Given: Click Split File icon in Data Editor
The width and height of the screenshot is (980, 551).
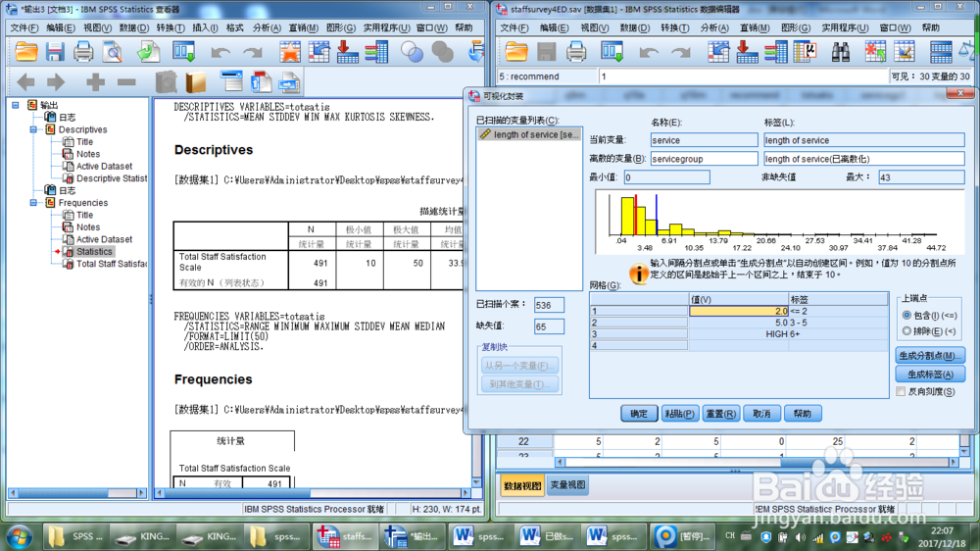Looking at the screenshot, I should [941, 52].
